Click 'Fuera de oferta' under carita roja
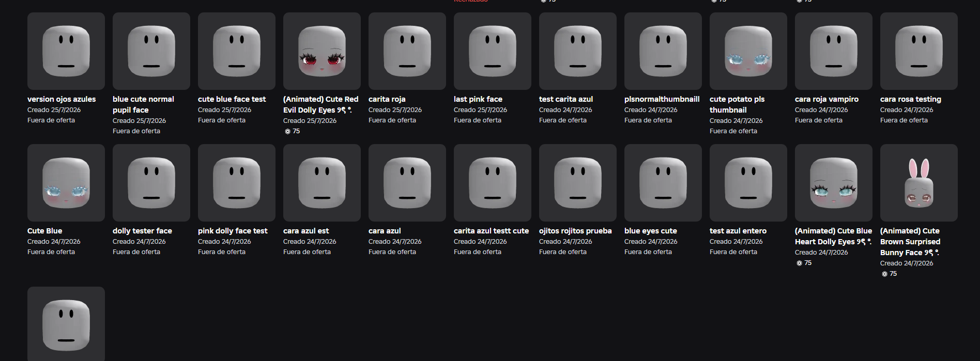 (392, 120)
